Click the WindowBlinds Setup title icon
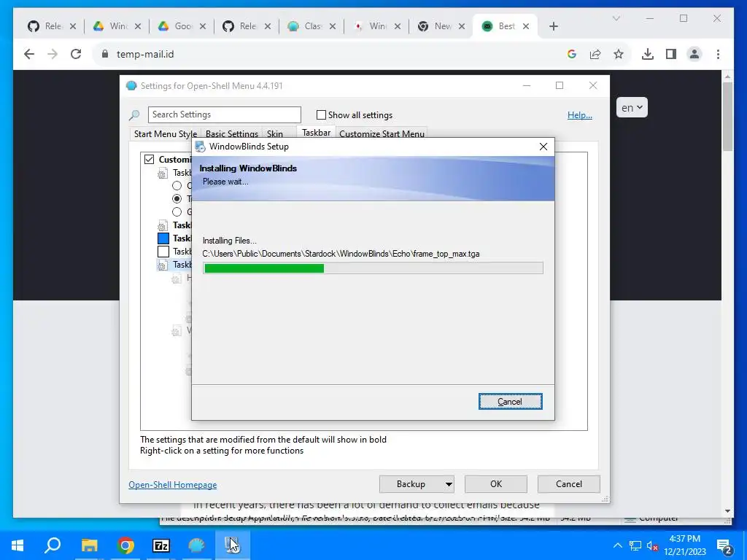747x560 pixels. click(201, 147)
